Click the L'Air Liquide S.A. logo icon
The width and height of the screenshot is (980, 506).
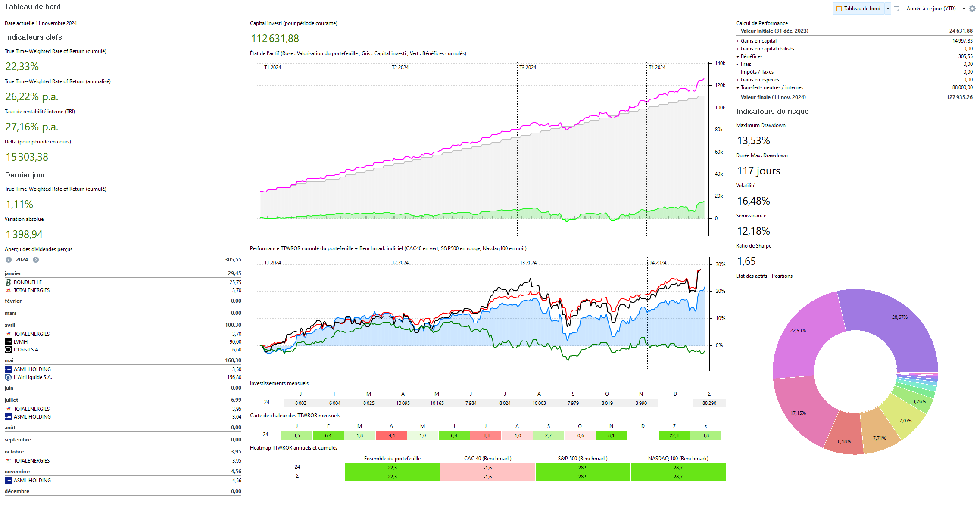click(x=8, y=377)
